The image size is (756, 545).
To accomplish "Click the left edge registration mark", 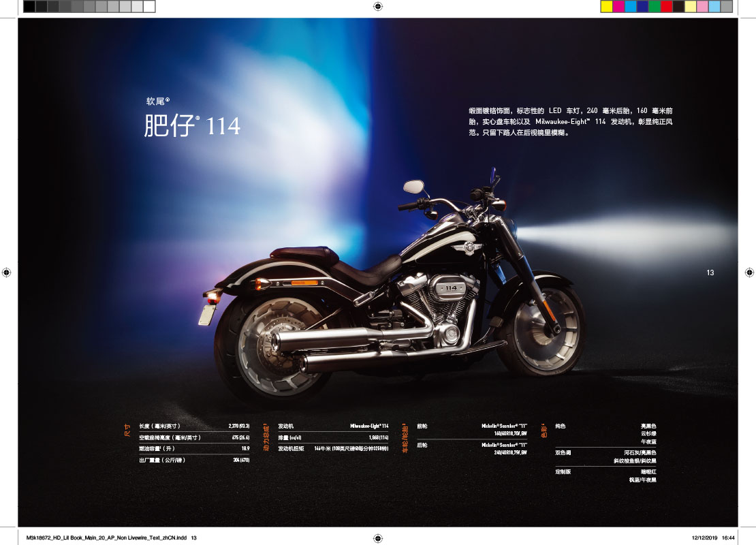I will pos(6,272).
